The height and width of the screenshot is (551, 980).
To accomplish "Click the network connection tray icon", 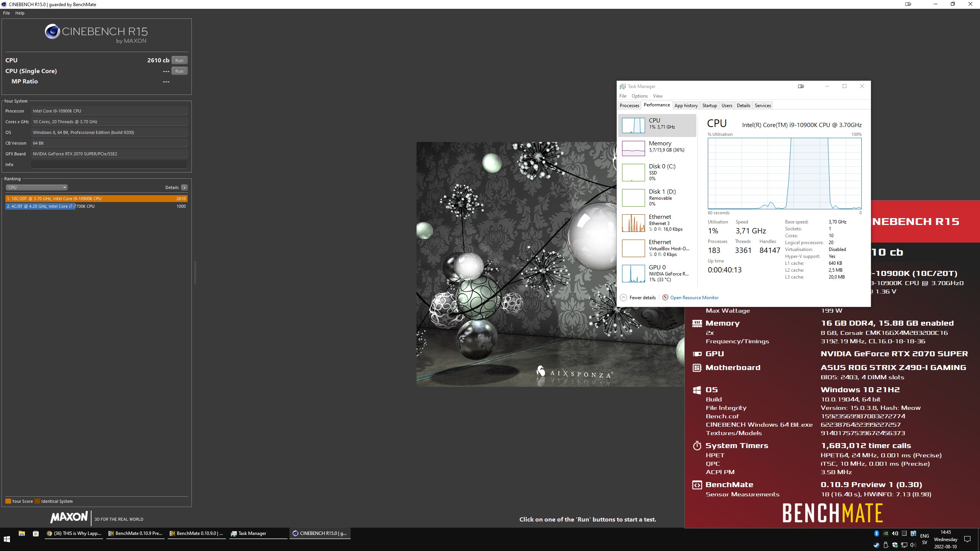I will coord(904,545).
